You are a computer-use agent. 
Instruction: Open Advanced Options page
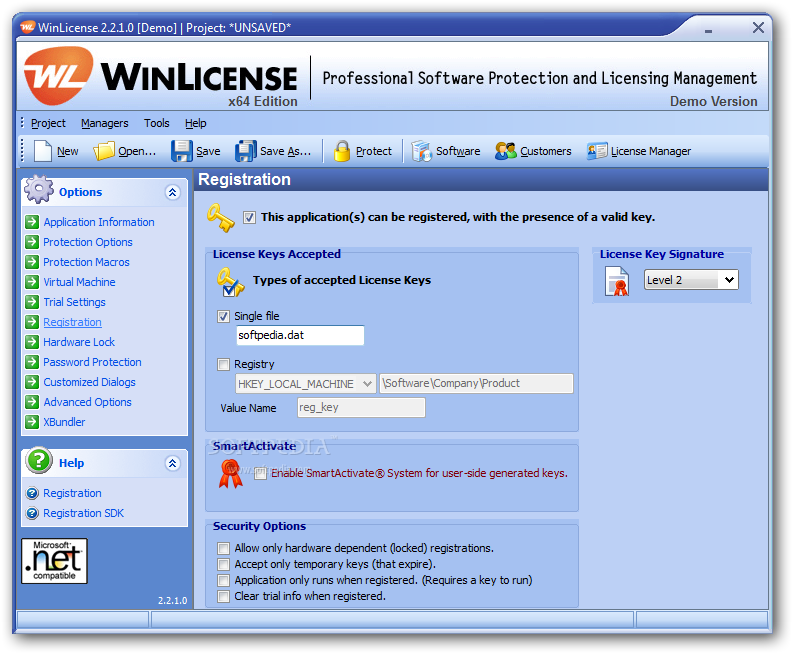87,402
